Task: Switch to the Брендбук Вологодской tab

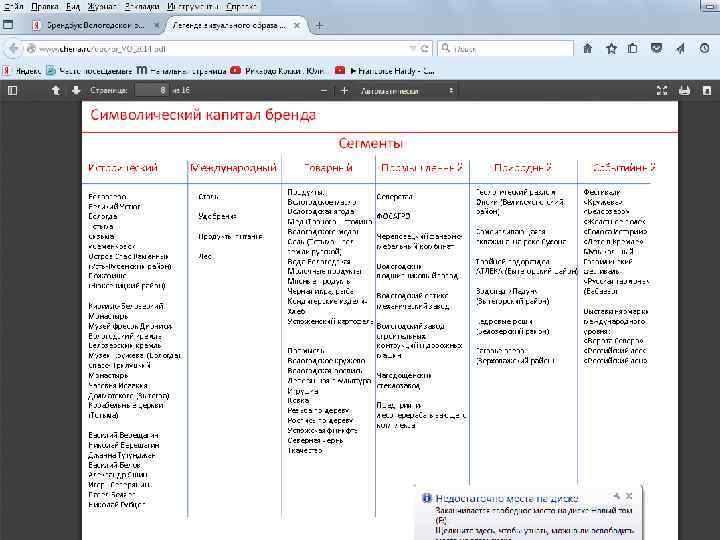Action: coord(94,25)
